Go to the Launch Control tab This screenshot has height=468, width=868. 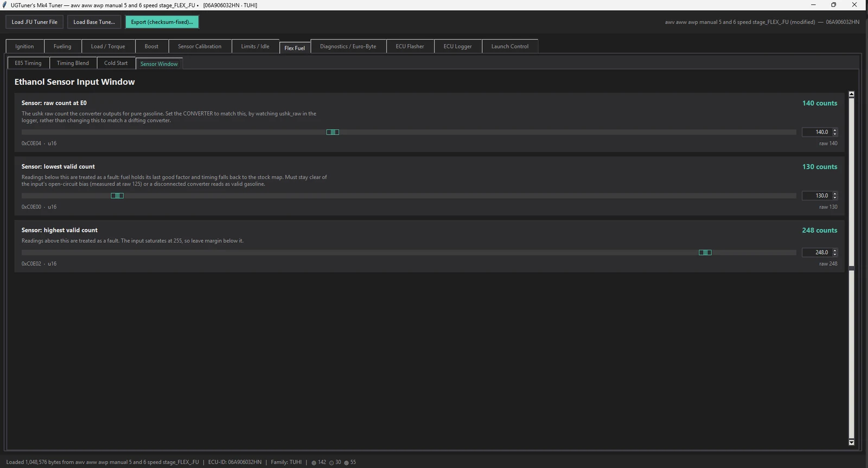[x=510, y=47]
